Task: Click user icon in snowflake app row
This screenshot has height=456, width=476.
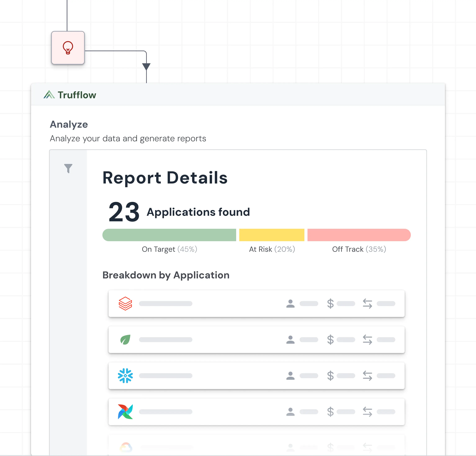Action: 290,376
